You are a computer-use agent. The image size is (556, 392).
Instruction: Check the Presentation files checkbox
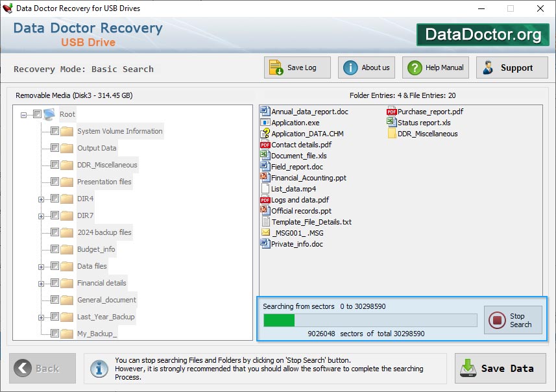pos(54,181)
